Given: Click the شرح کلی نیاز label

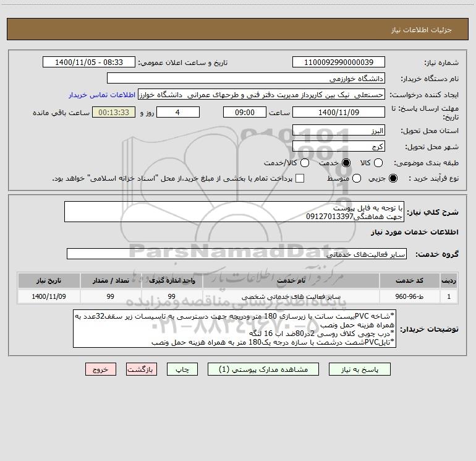Looking at the screenshot, I should tap(433, 212).
